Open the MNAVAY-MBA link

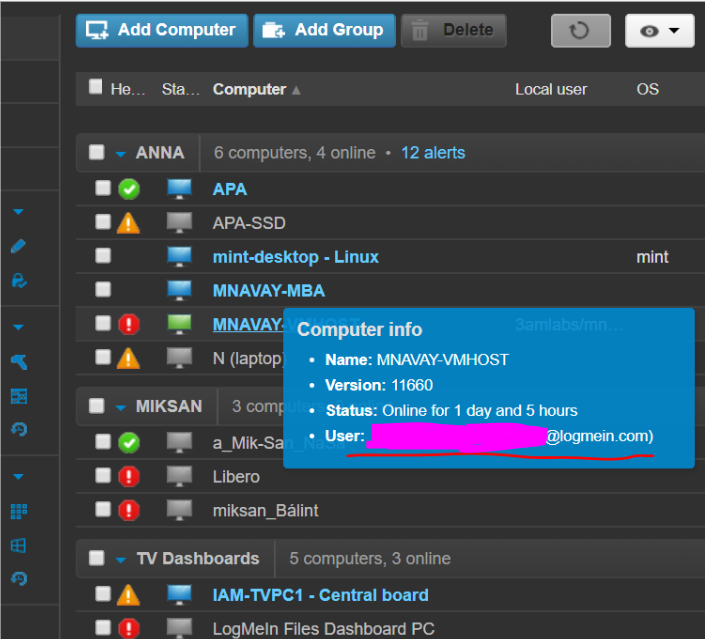pyautogui.click(x=268, y=291)
